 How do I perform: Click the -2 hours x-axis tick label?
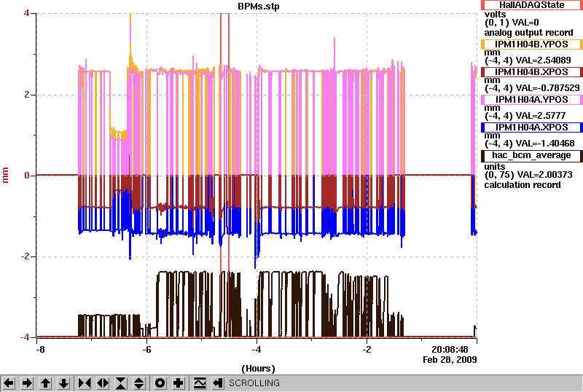[x=367, y=350]
